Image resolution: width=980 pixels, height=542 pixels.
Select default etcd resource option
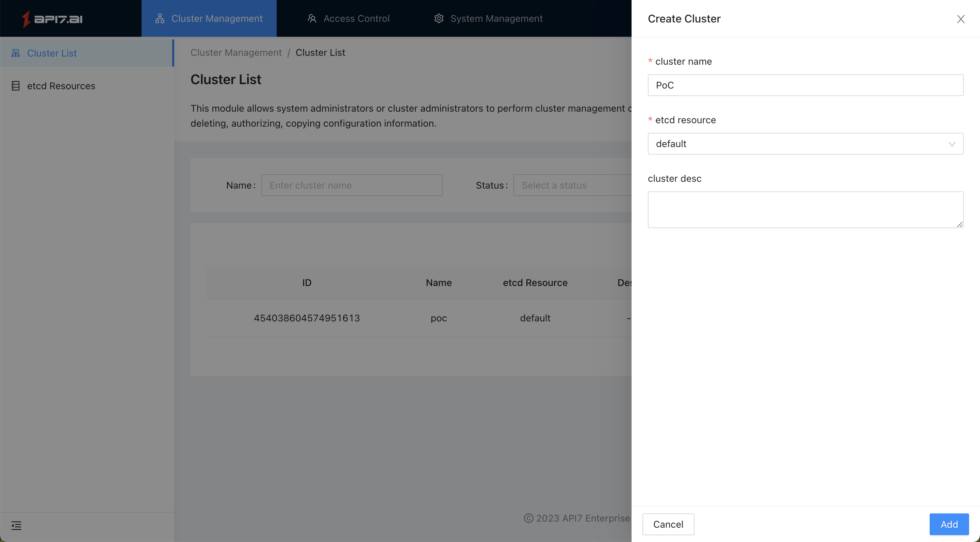pos(806,144)
